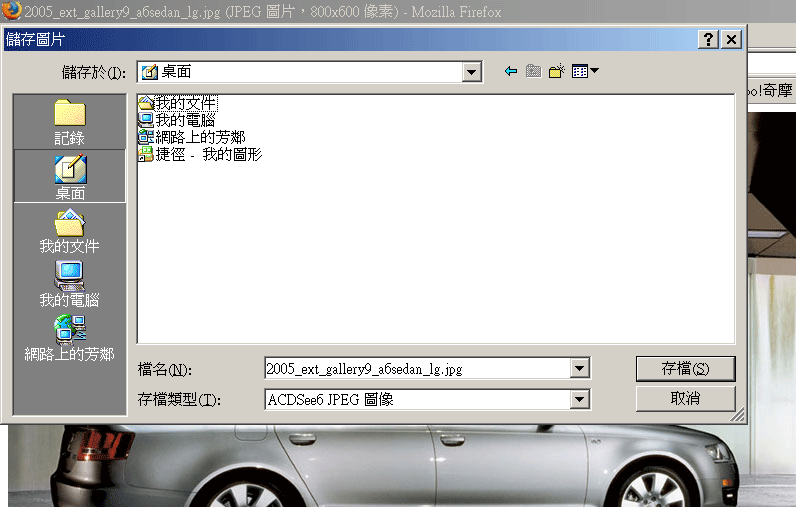Go up one folder level
The height and width of the screenshot is (507, 796).
(x=534, y=72)
